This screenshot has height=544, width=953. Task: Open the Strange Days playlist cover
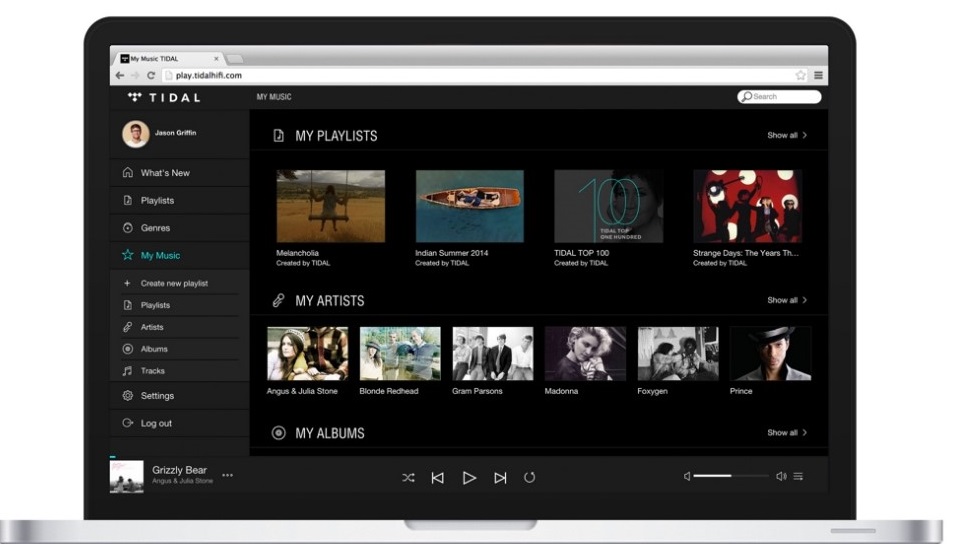748,206
